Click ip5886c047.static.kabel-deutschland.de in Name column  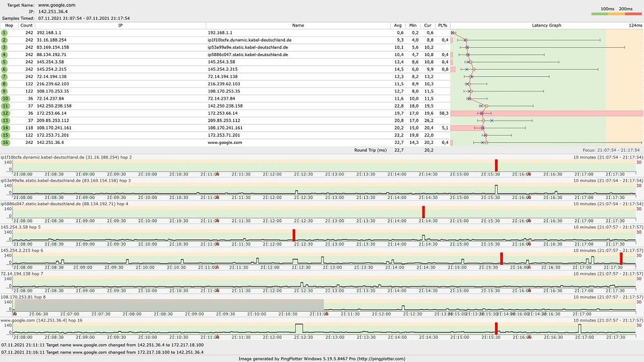click(248, 55)
